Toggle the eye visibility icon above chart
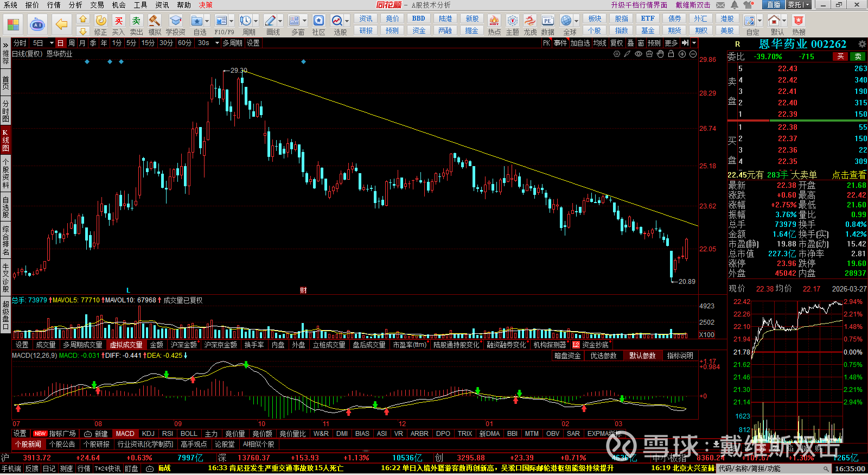 point(639,54)
